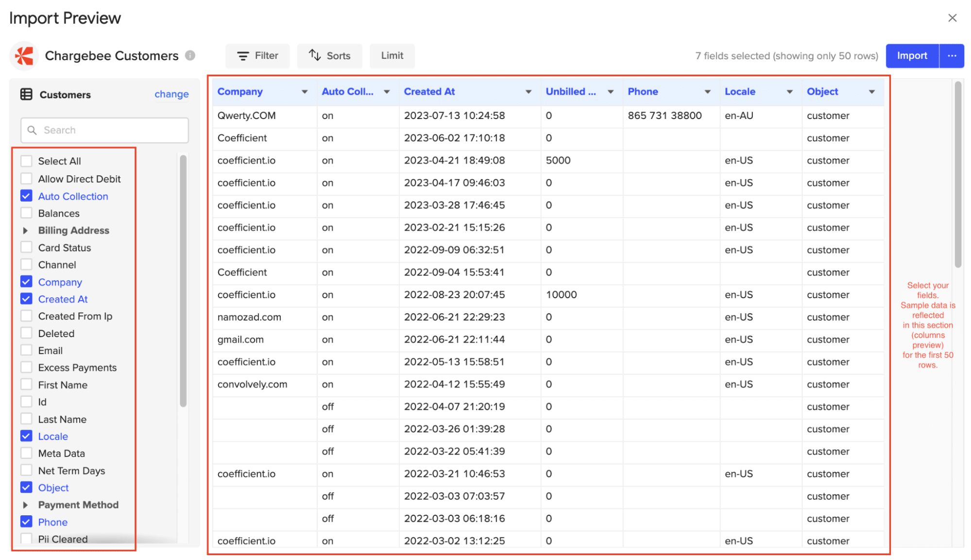Viewport: 971px width, 560px height.
Task: Check the Last Name field
Action: [26, 419]
